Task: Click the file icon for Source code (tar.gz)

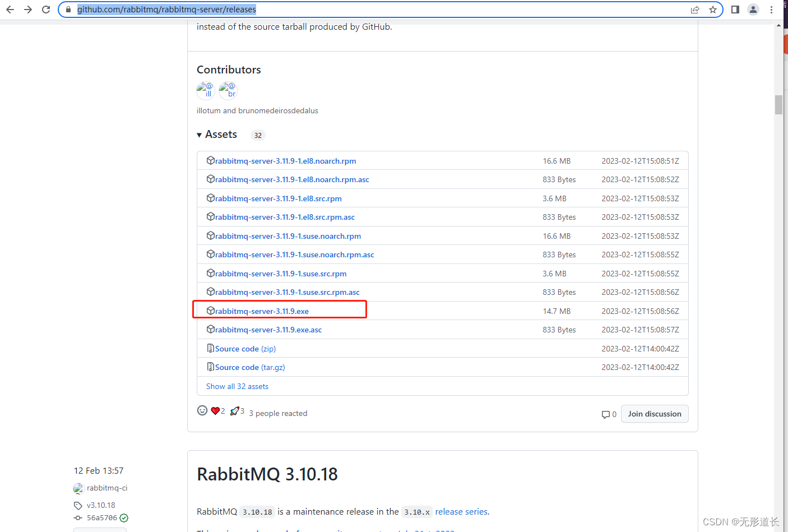Action: click(x=211, y=367)
